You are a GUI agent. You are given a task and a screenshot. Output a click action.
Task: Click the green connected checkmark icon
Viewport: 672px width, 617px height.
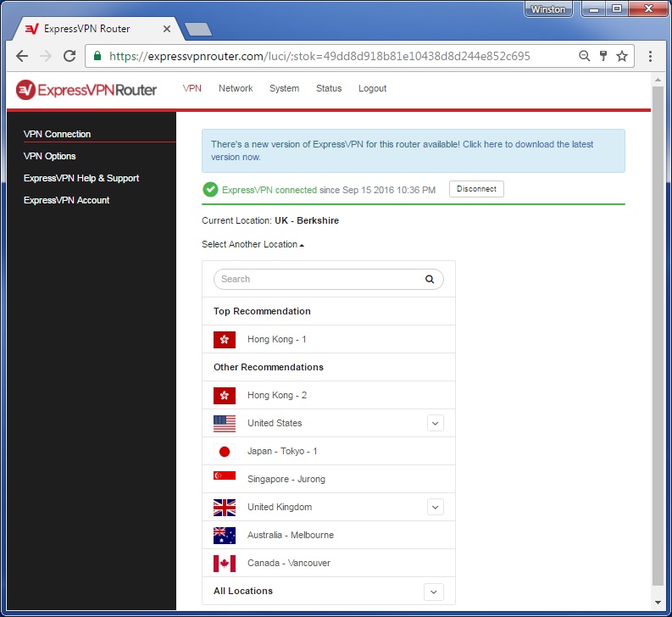[210, 189]
